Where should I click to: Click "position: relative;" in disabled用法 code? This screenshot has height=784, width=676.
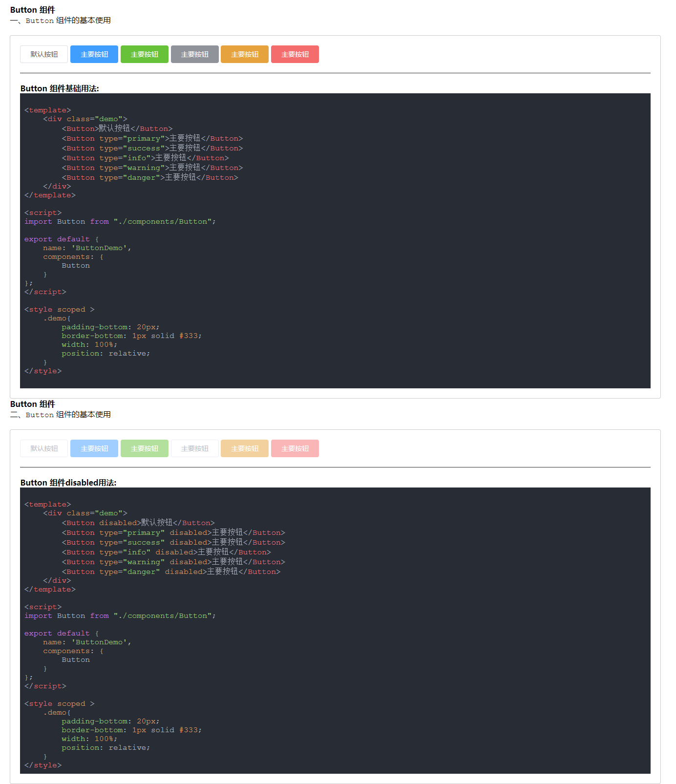pos(106,748)
